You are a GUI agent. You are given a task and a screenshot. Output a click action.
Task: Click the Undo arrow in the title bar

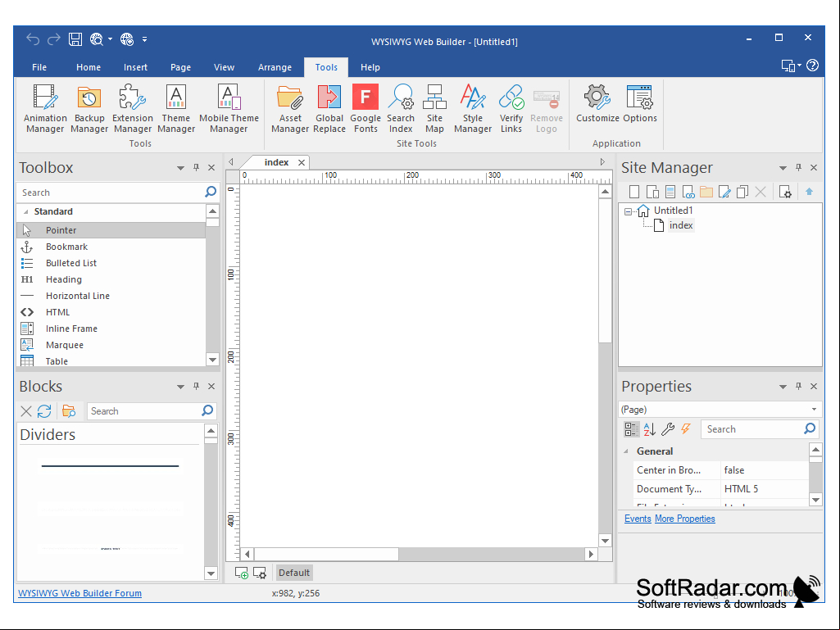pos(34,39)
